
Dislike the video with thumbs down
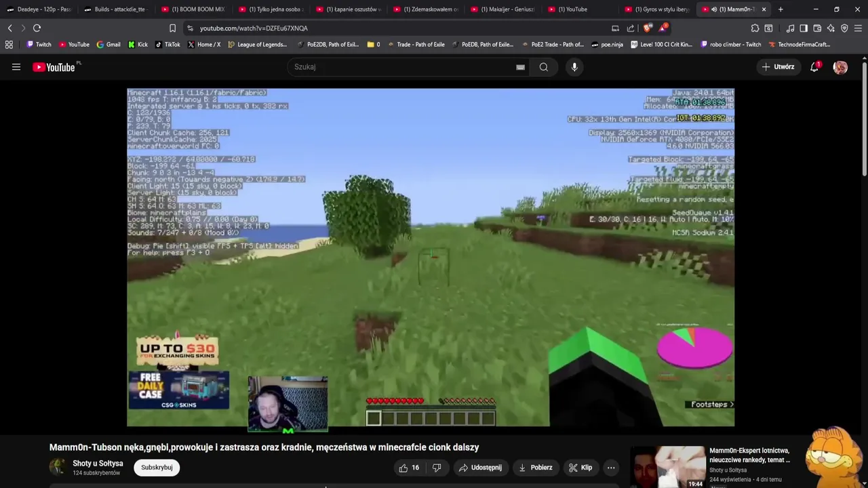click(x=437, y=468)
